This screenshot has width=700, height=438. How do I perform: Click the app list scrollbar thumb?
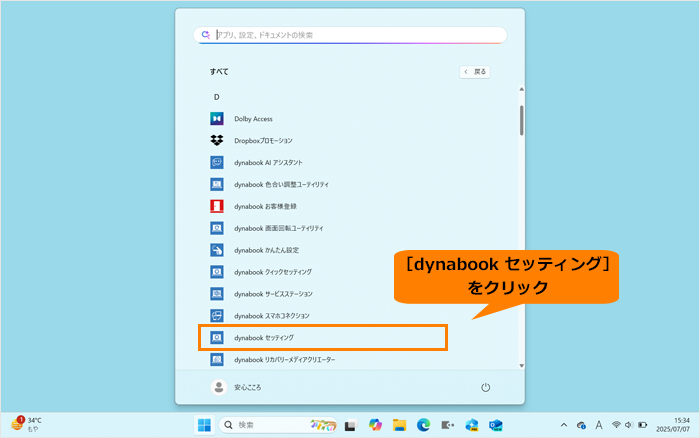pyautogui.click(x=521, y=120)
